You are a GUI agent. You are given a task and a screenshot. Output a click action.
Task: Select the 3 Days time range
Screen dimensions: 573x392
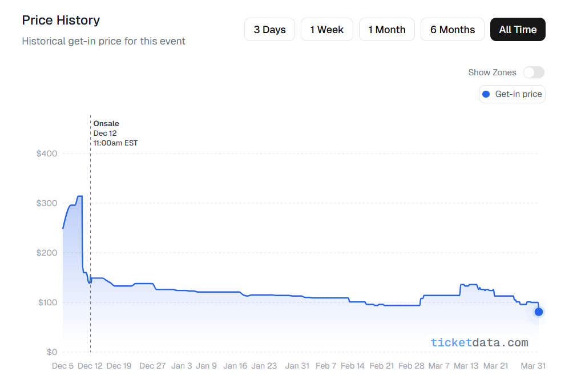click(269, 29)
